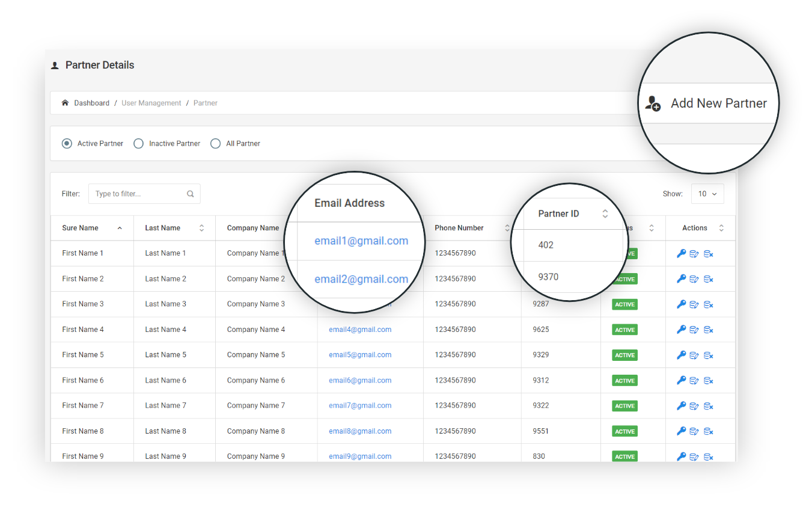Click the edit icon for First Name 8
The height and width of the screenshot is (507, 812).
click(x=694, y=431)
